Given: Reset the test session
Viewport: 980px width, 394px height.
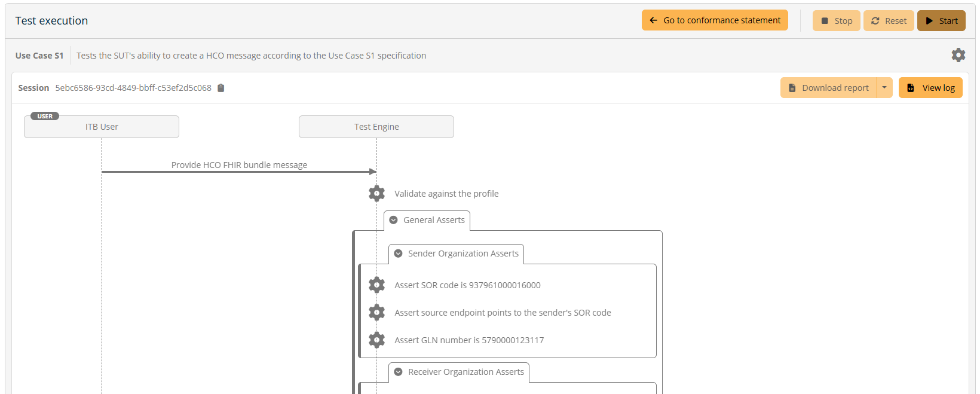Looking at the screenshot, I should pyautogui.click(x=889, y=21).
